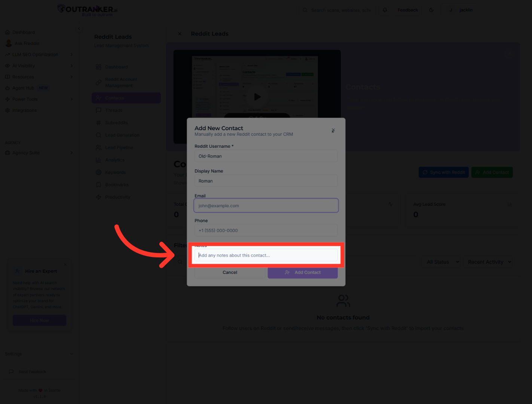Open the Threads section
Image resolution: width=532 pixels, height=404 pixels.
pos(126,110)
